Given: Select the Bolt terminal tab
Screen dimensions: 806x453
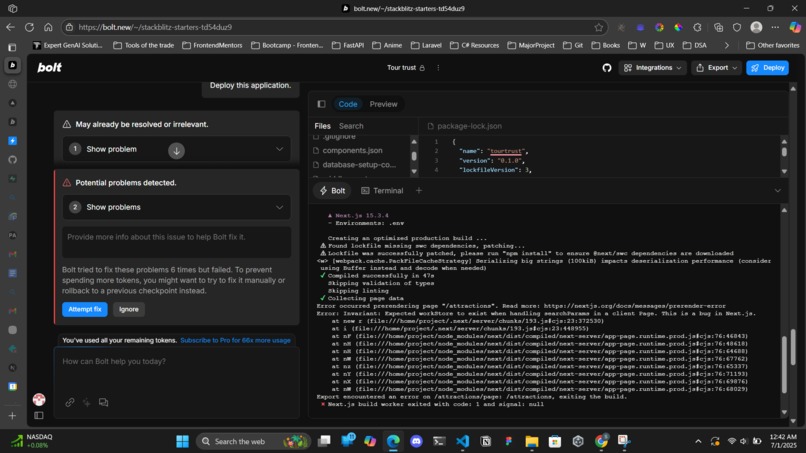Looking at the screenshot, I should click(332, 190).
